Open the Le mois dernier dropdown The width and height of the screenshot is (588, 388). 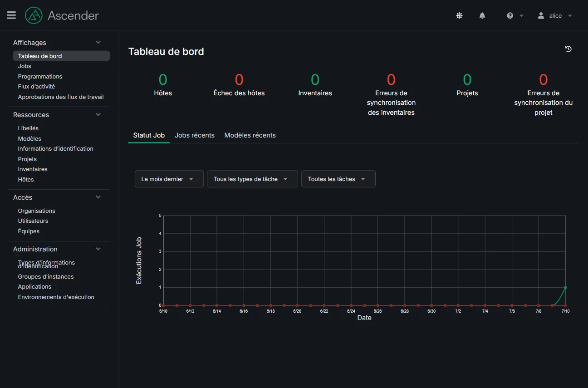click(169, 179)
